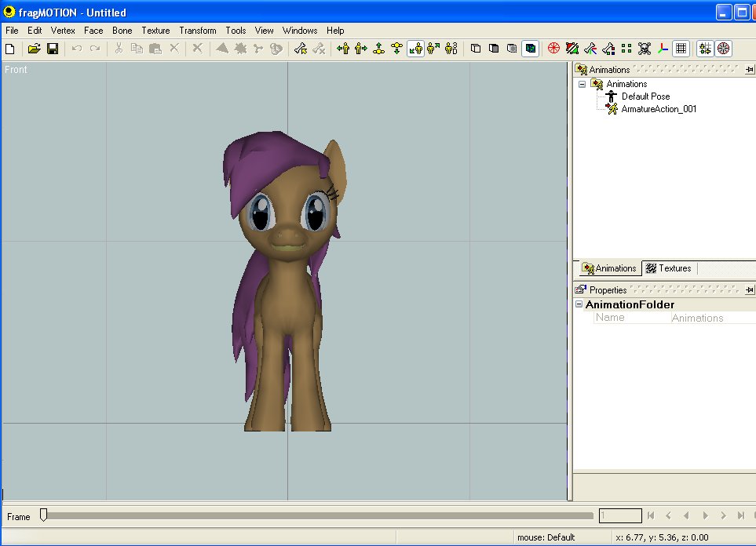Select the bone select tool with arrow cursor
Screen dimensions: 756x546
pos(301,49)
